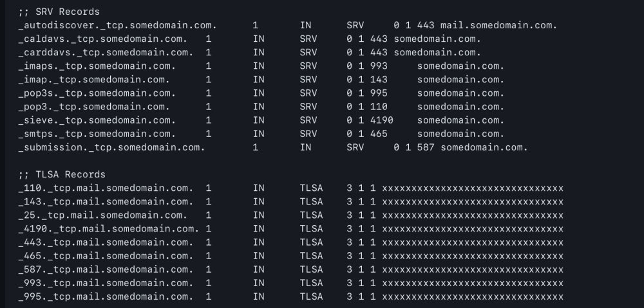This screenshot has height=308, width=644.
Task: Click mail.somedomain.com target in autodiscover record
Action: pyautogui.click(x=498, y=26)
